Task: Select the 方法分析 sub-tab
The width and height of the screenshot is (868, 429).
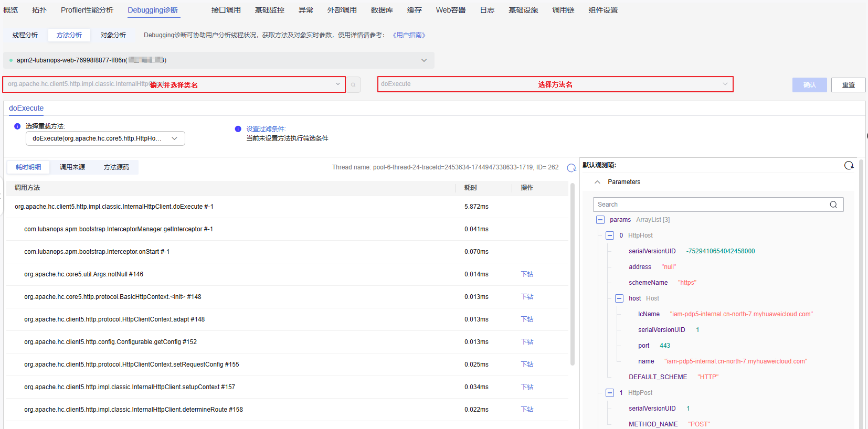Action: click(x=69, y=35)
